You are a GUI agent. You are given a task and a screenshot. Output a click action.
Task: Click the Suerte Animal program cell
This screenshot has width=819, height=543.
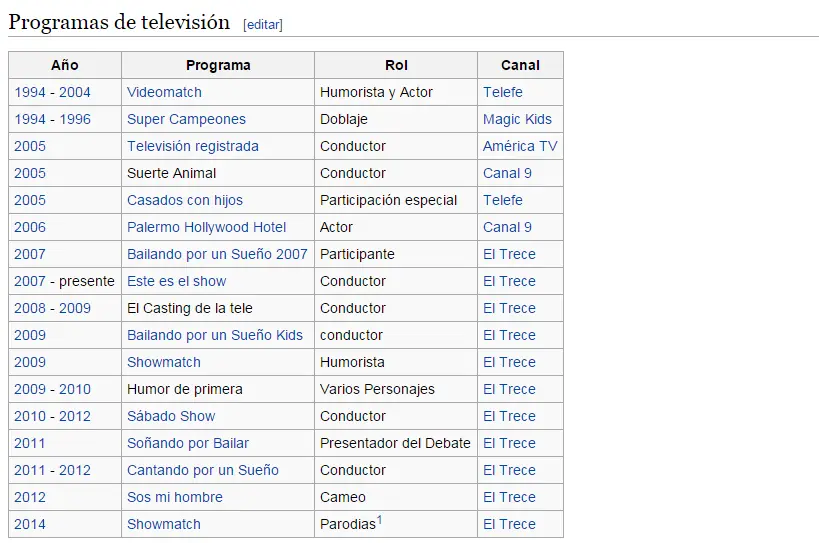pos(218,173)
